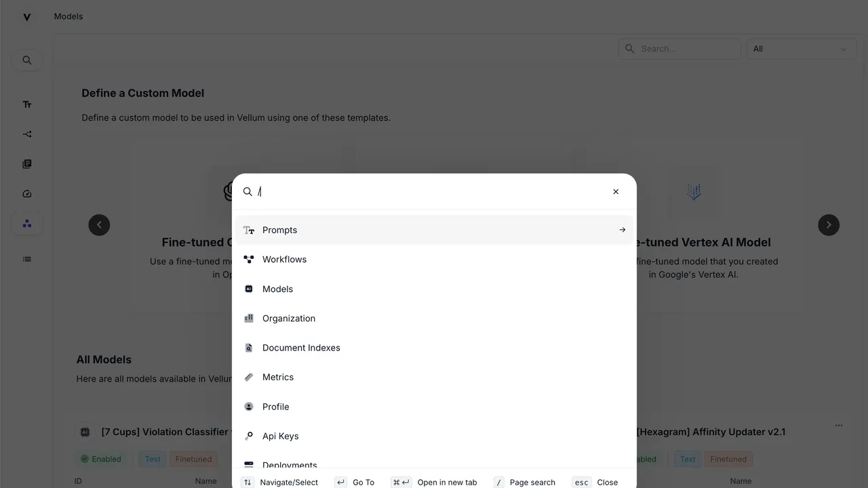Click the Navigate/Select arrows hint
Viewport: 868px width, 488px height.
tap(279, 483)
